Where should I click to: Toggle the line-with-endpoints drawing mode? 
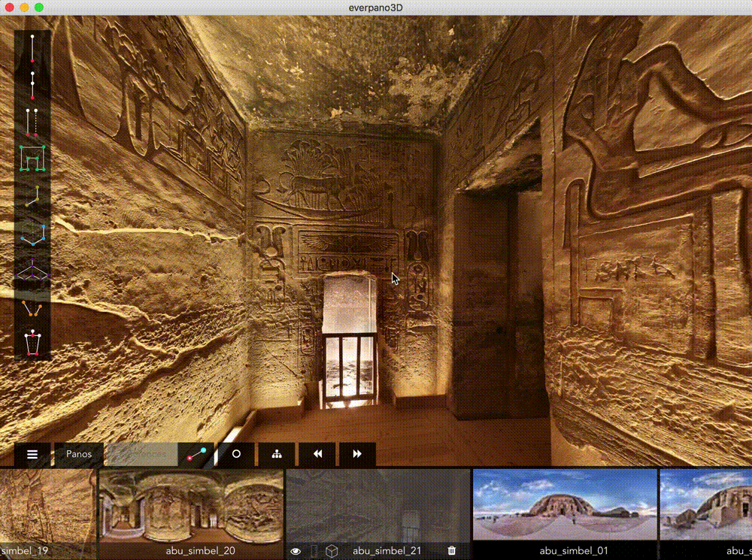tap(196, 455)
